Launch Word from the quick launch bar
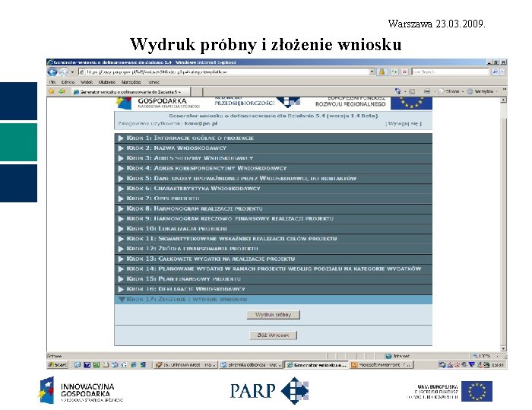 point(87,365)
